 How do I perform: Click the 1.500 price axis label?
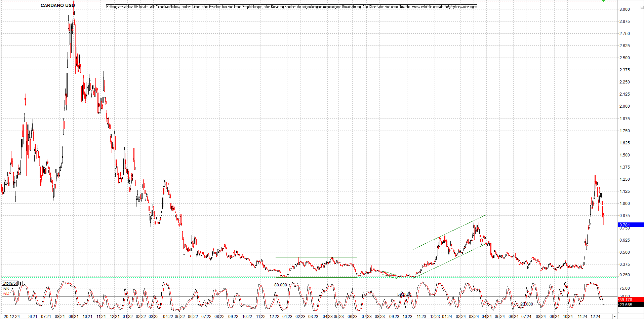625,155
